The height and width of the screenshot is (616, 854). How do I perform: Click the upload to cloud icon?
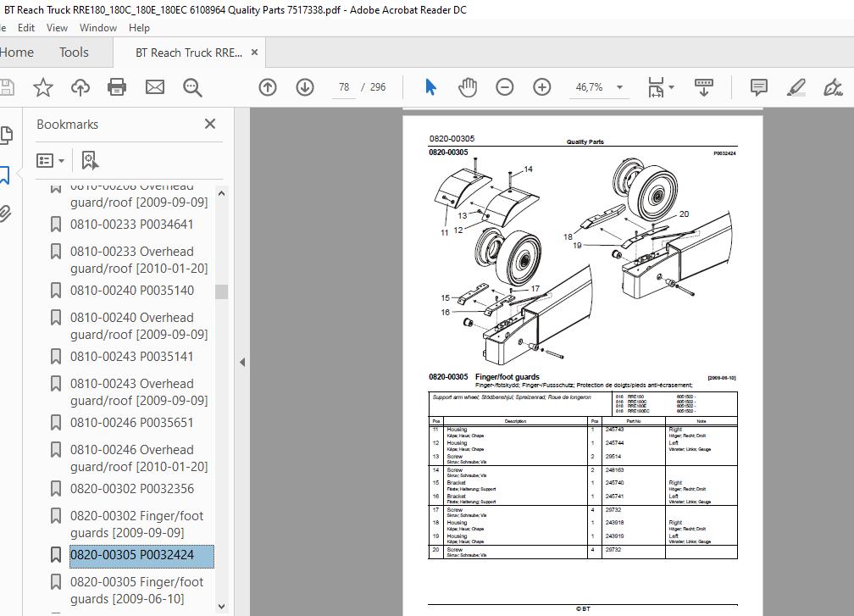point(80,87)
